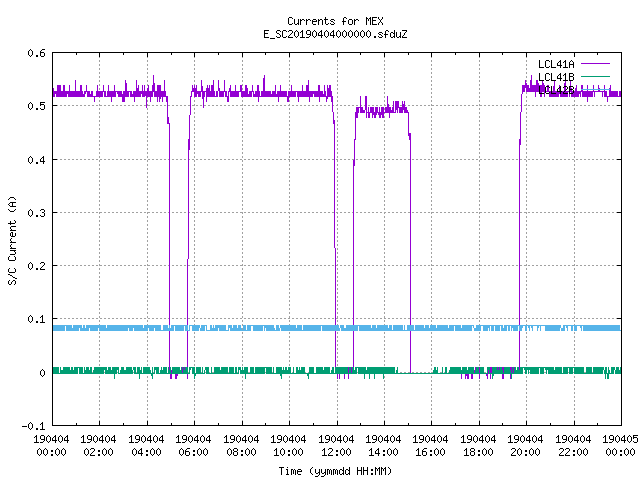Click the chart title 'Currents for MEX'
Viewport: 640px width, 480px height.
(x=335, y=21)
